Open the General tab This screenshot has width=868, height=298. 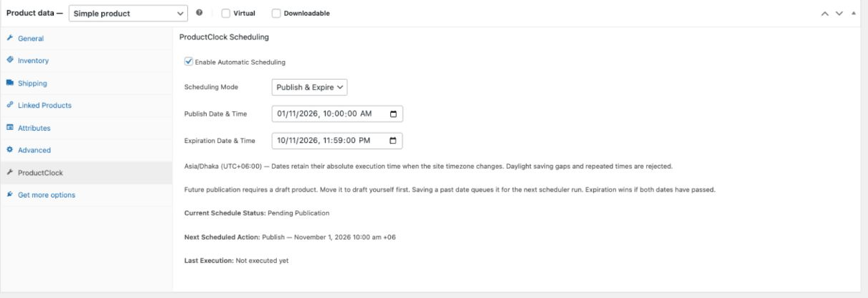[86, 38]
